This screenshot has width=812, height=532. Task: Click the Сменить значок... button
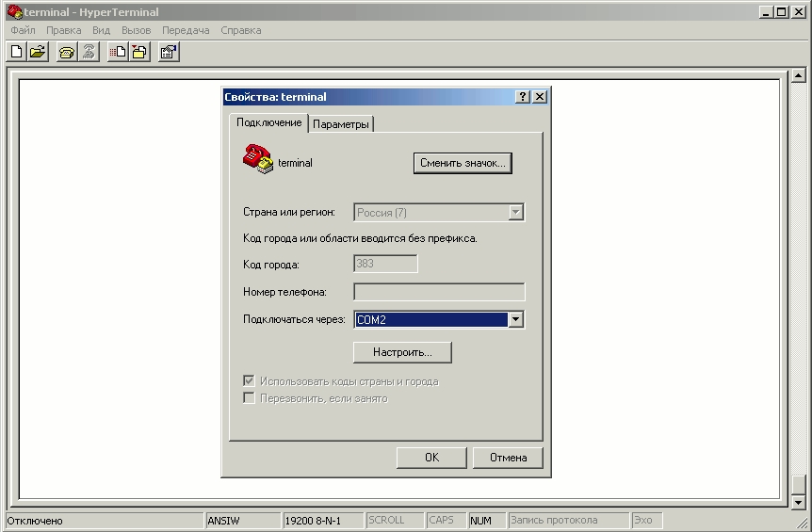(463, 163)
